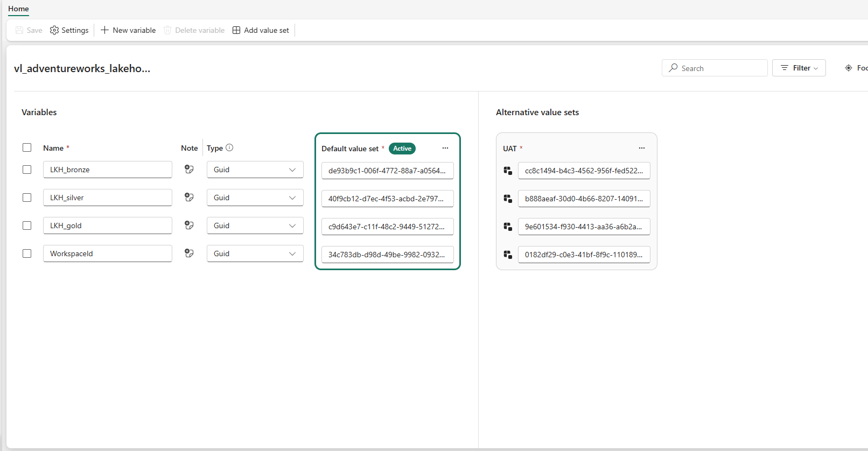
Task: Click the New variable plus icon
Action: pyautogui.click(x=105, y=30)
